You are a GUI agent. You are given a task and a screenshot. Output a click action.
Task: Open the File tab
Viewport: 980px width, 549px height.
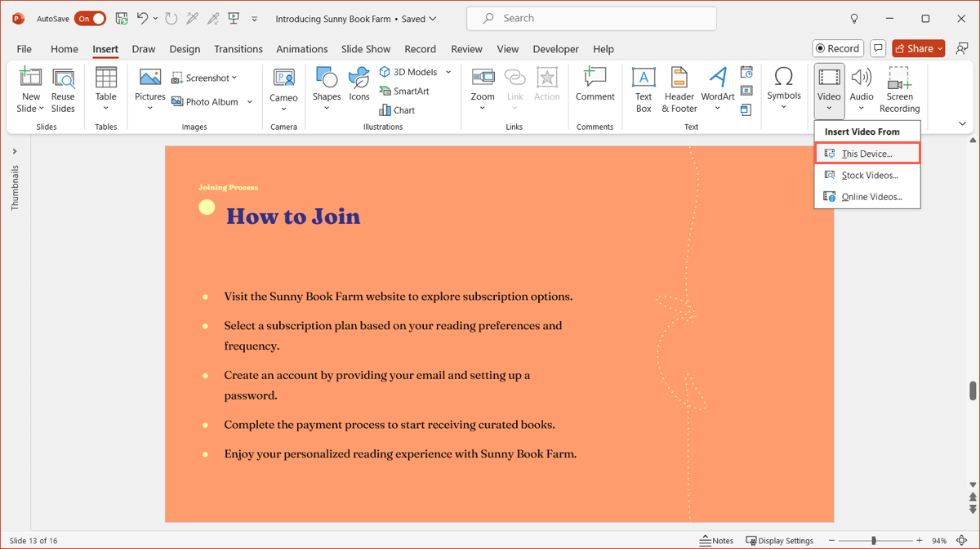pos(24,49)
